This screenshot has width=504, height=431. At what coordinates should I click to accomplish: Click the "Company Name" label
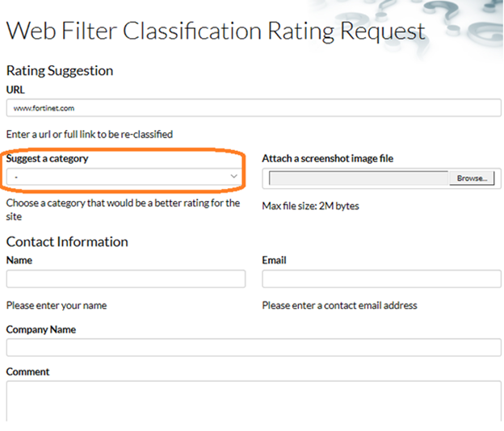40,329
